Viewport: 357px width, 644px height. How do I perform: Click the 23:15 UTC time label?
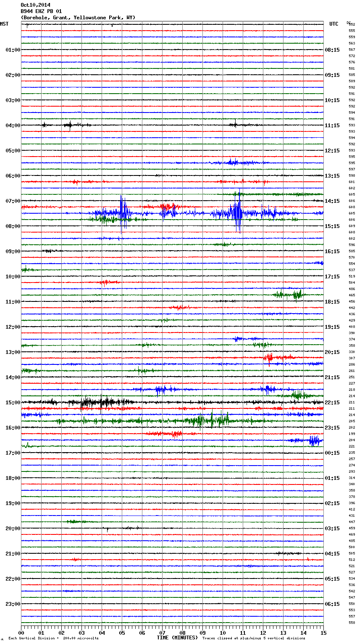332,428
